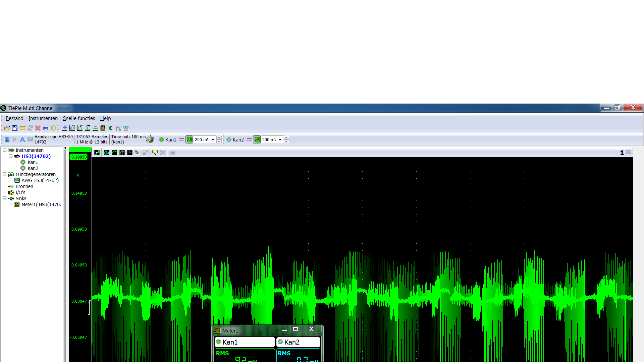Toggle Kan1 auto ranging AR button
Screen dimensions: 644x362
190,140
